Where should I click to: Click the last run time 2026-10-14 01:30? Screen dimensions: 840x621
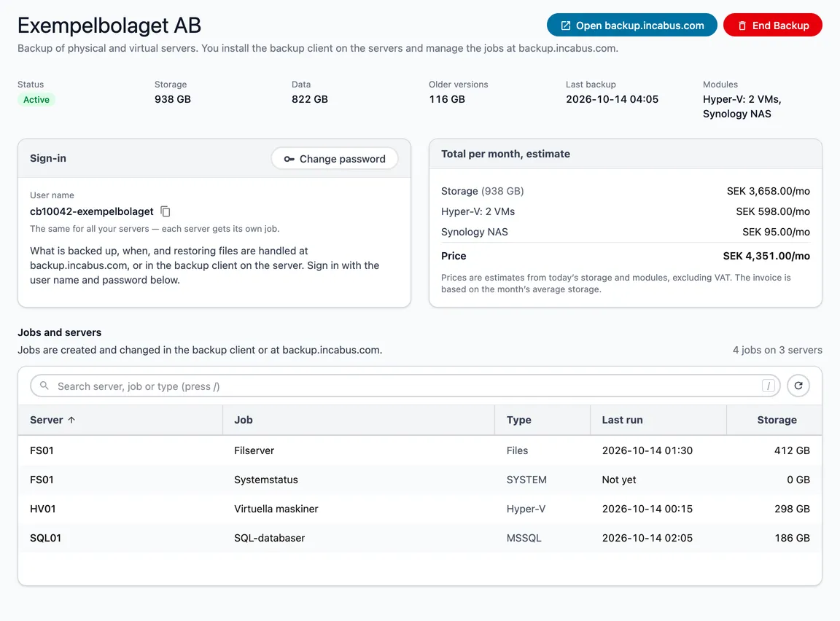647,450
